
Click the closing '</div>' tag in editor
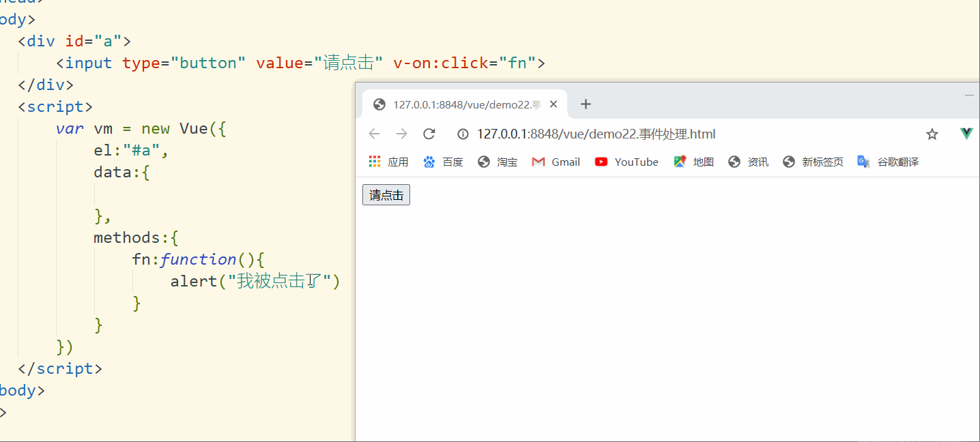[46, 85]
